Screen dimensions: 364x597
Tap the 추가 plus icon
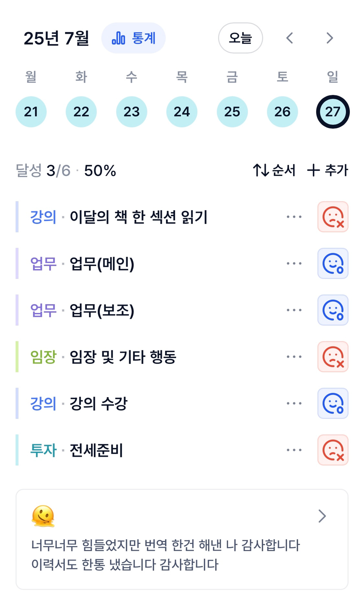313,170
